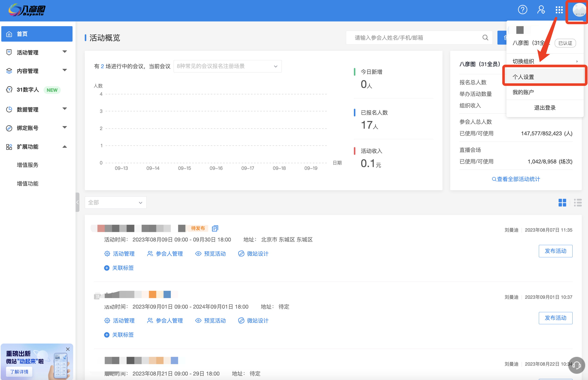Click the first 发布活动 button

tap(555, 251)
